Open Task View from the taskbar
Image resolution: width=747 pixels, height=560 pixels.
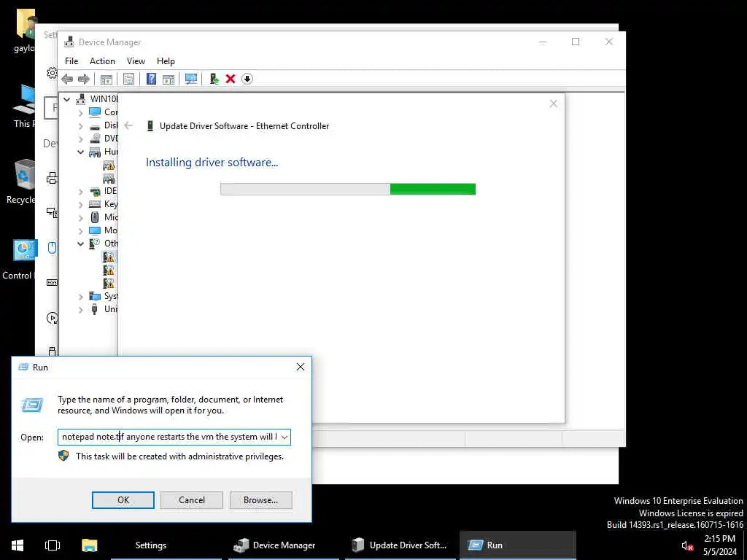tap(53, 545)
